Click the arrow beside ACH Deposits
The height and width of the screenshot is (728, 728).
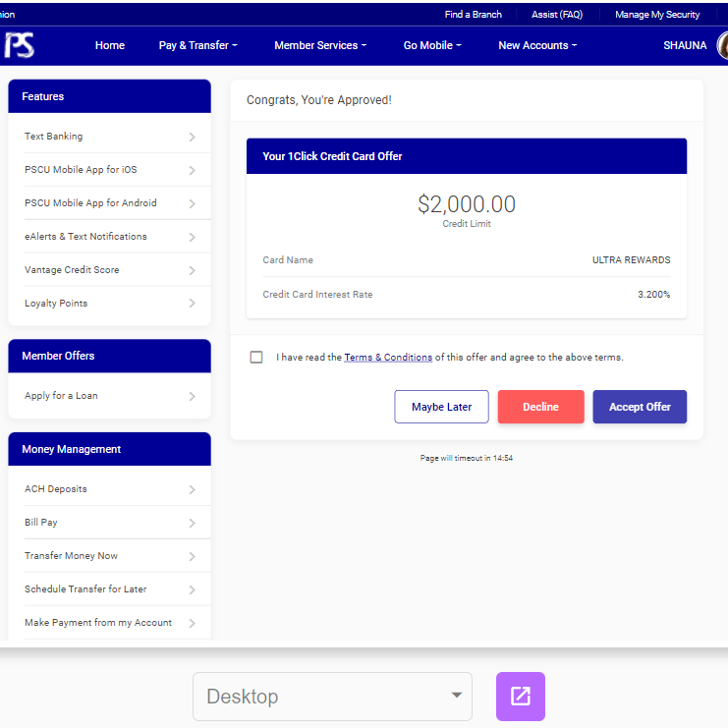(192, 490)
